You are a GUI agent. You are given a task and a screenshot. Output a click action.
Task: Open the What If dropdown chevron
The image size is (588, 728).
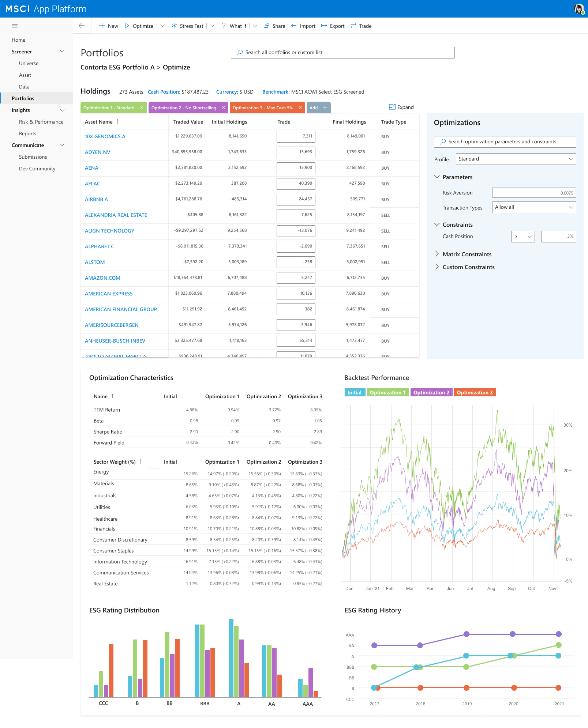click(x=255, y=26)
